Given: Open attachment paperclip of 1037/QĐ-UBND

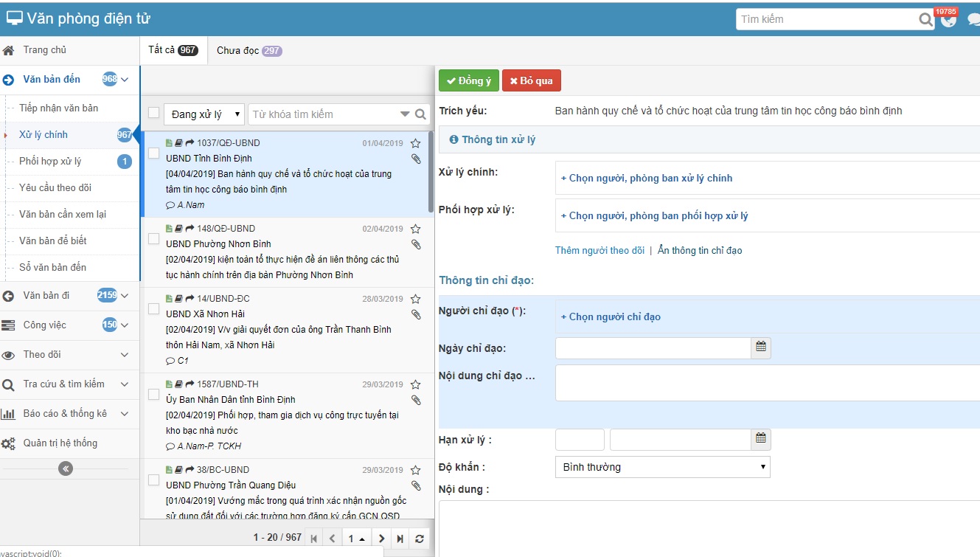Looking at the screenshot, I should point(416,159).
